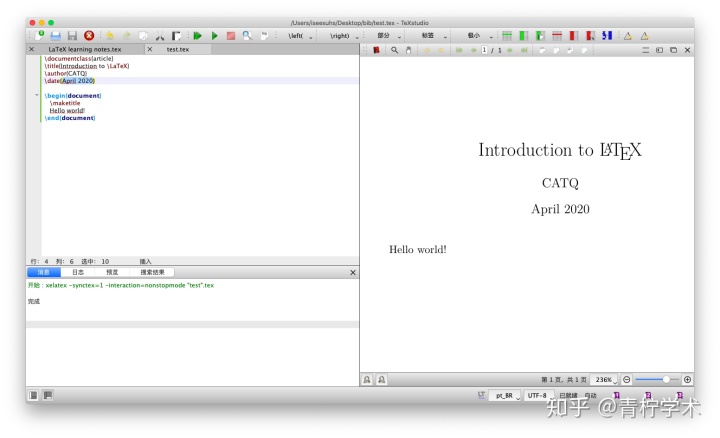Select the 消息 messages tab
The height and width of the screenshot is (438, 720).
tap(44, 272)
